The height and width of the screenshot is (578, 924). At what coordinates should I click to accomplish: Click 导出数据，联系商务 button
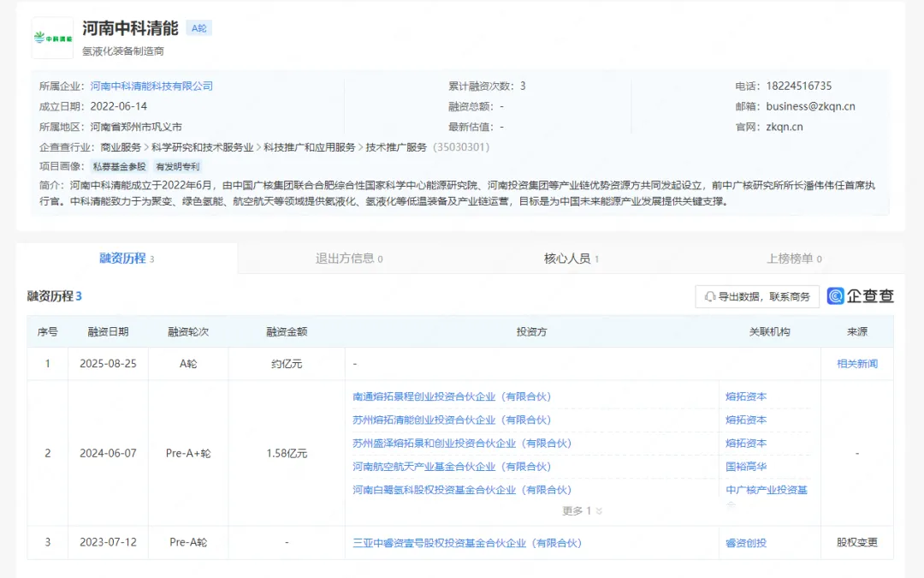click(757, 296)
